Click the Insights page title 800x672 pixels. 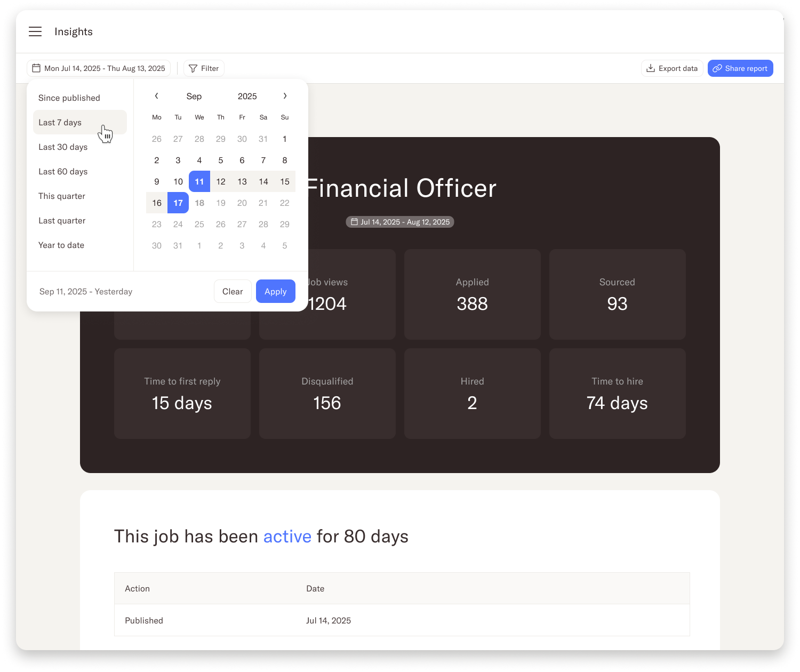point(74,31)
